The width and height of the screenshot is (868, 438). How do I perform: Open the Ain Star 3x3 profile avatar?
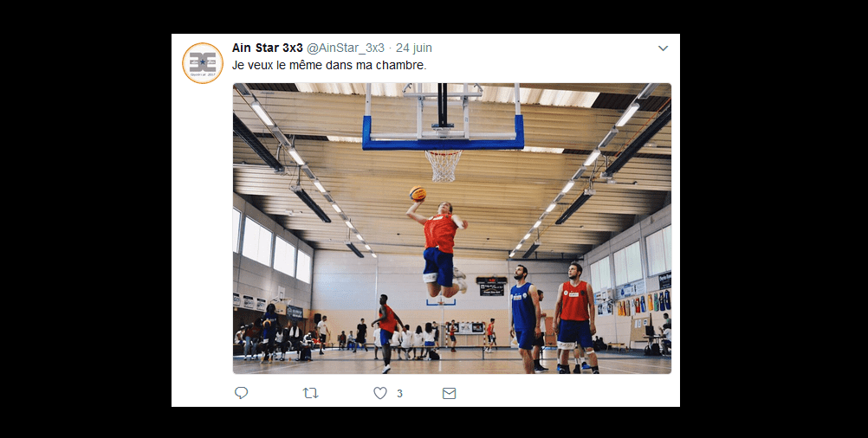(x=203, y=63)
